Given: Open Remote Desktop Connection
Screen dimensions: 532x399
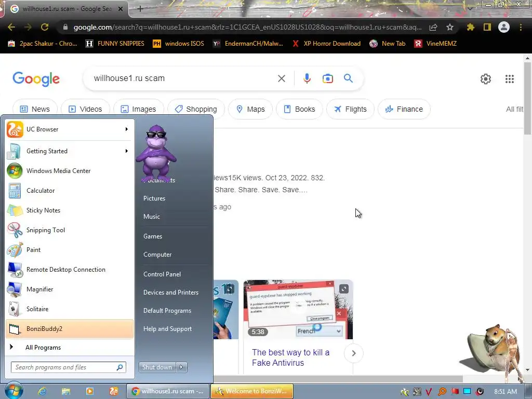Looking at the screenshot, I should coord(70,270).
